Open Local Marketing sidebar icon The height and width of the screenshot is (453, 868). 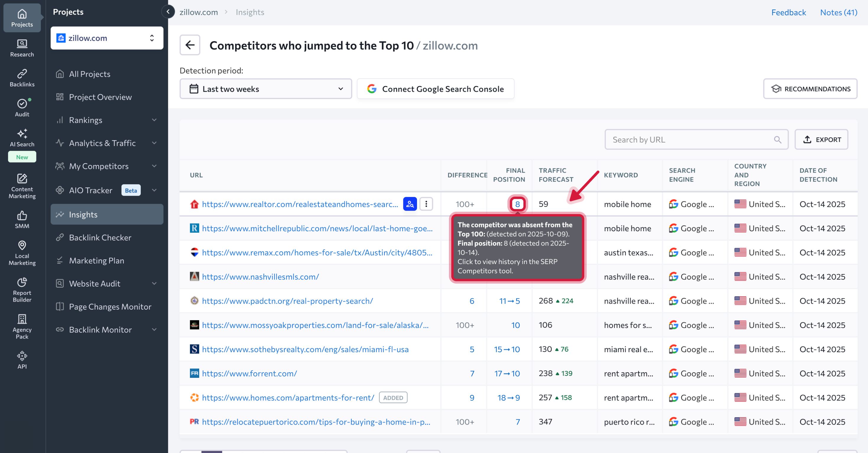point(22,253)
